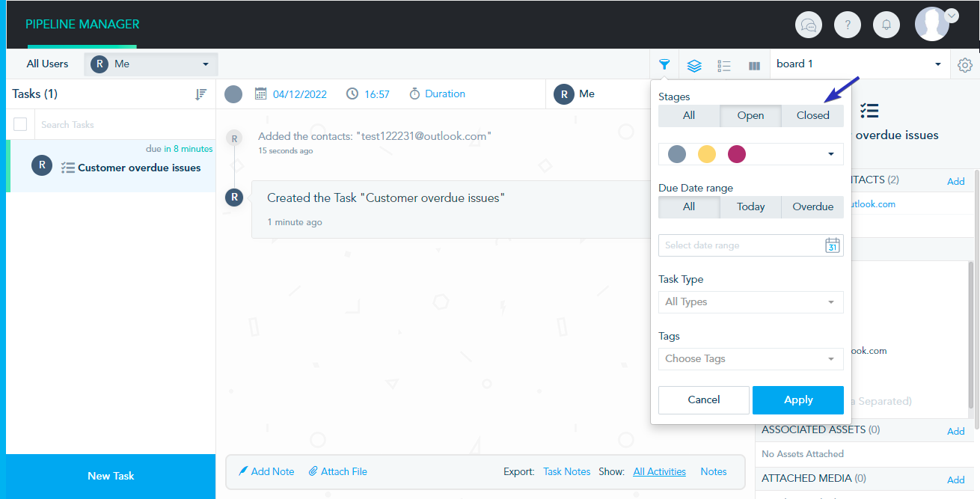
Task: Click the Select date range field
Action: point(750,245)
